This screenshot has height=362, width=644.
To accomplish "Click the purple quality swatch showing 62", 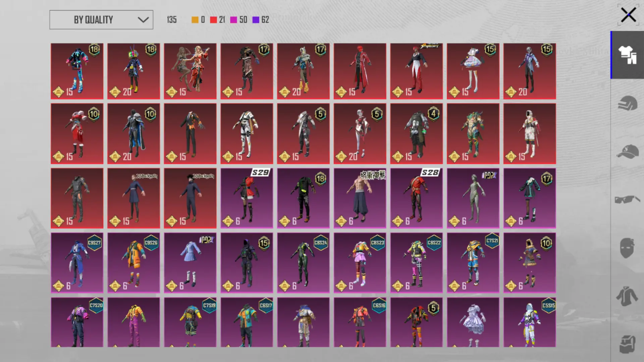I will tap(256, 20).
